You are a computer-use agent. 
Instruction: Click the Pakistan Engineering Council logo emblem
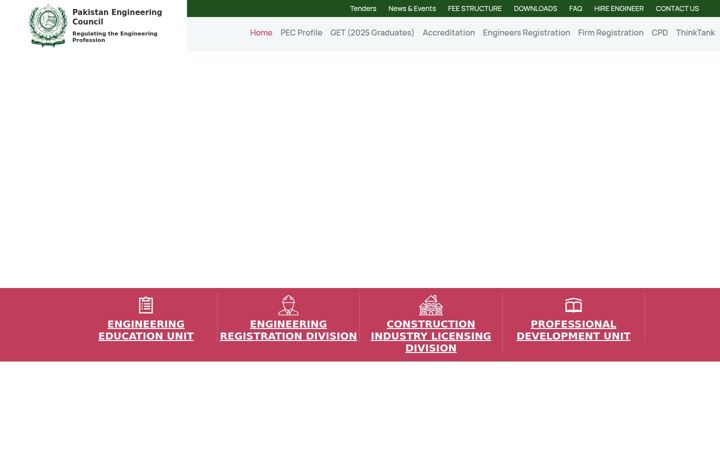coord(48,25)
